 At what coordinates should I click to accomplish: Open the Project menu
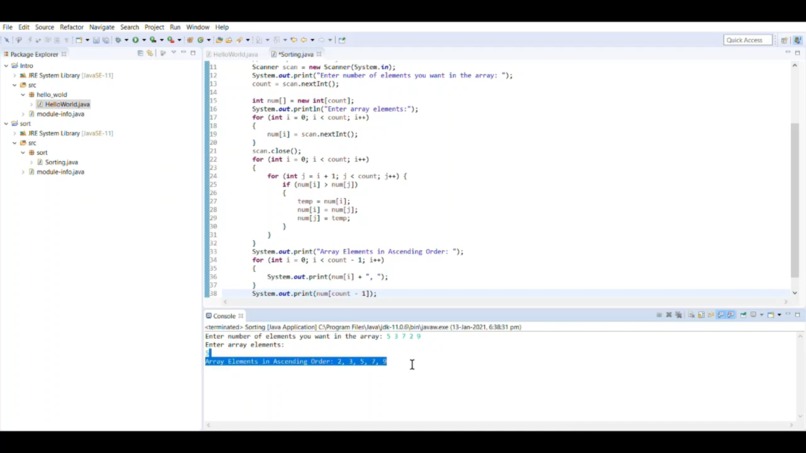click(154, 27)
